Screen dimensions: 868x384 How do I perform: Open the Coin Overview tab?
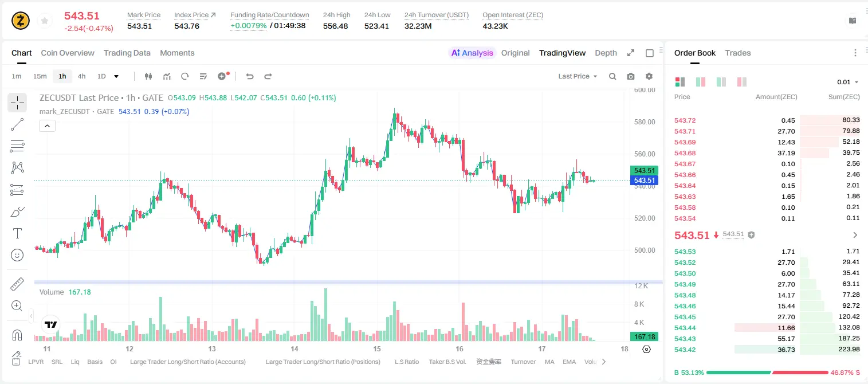(x=68, y=53)
